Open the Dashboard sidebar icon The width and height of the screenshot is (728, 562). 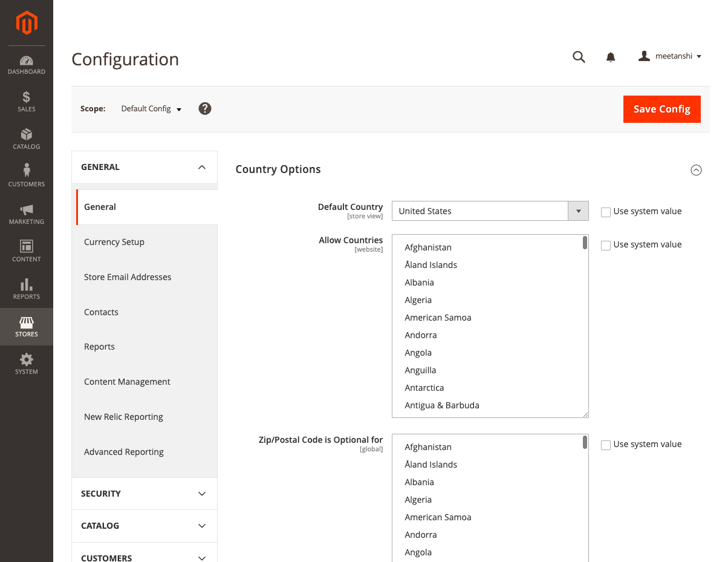[27, 60]
